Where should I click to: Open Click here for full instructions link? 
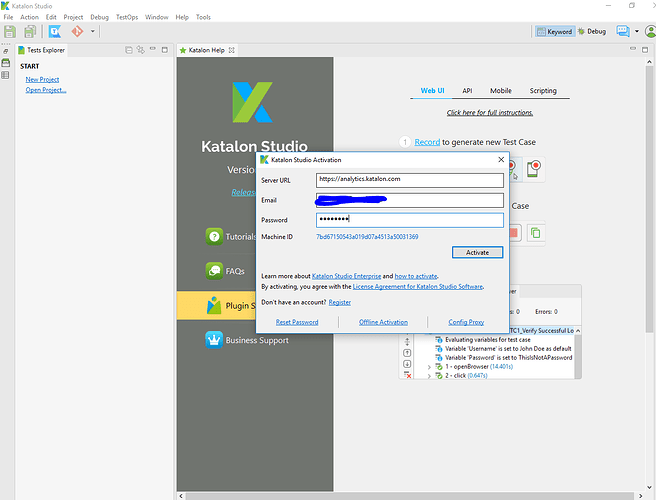pos(489,113)
